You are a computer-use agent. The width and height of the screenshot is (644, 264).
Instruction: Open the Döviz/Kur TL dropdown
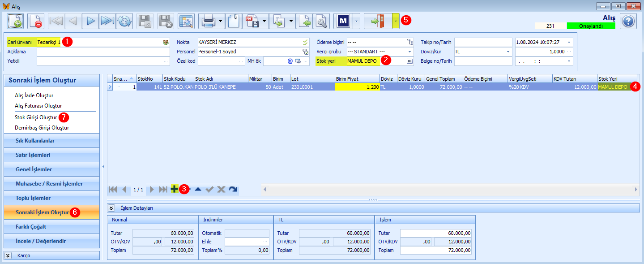(508, 52)
